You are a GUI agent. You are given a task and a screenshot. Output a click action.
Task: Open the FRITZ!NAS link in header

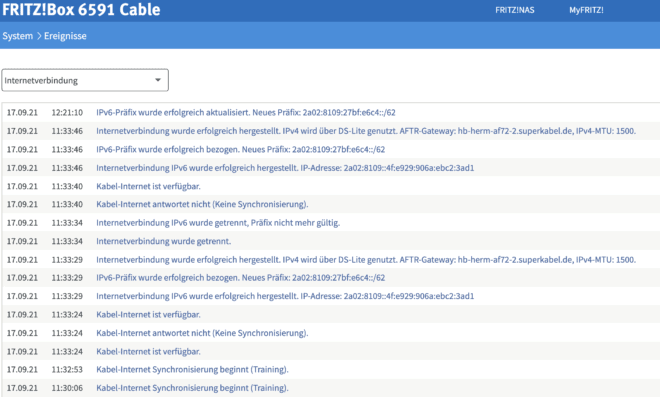pos(514,10)
